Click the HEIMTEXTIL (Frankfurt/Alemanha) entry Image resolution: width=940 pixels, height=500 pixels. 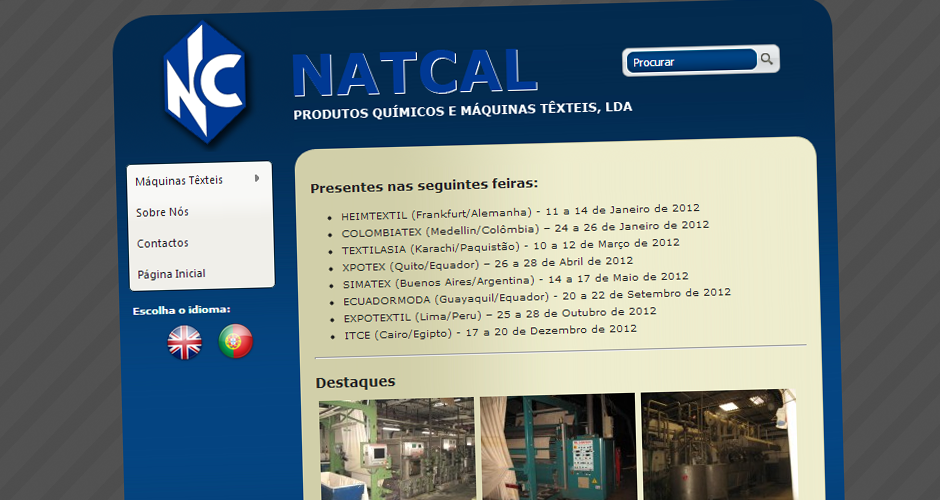click(x=520, y=212)
